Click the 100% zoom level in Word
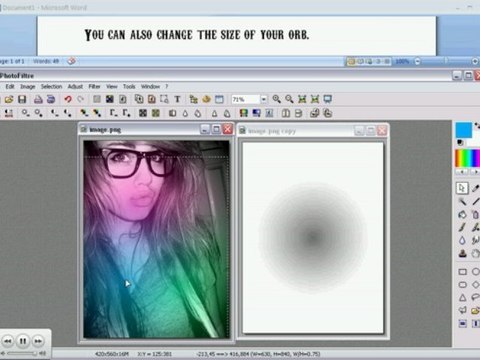 click(402, 61)
